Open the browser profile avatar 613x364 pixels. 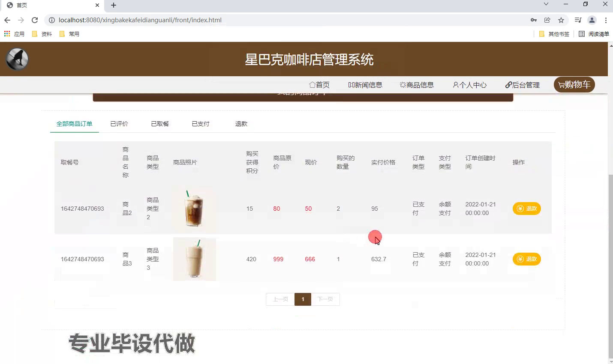pos(592,20)
